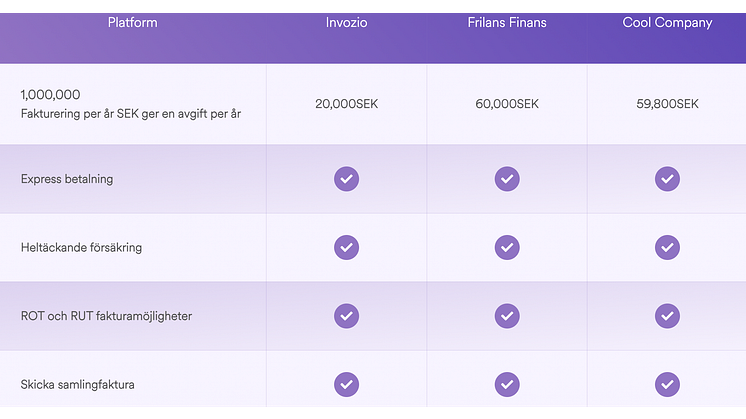Screen dimensions: 746x419
Task: Click Frilans Finans ROT och RUT checkmark
Action: (507, 316)
